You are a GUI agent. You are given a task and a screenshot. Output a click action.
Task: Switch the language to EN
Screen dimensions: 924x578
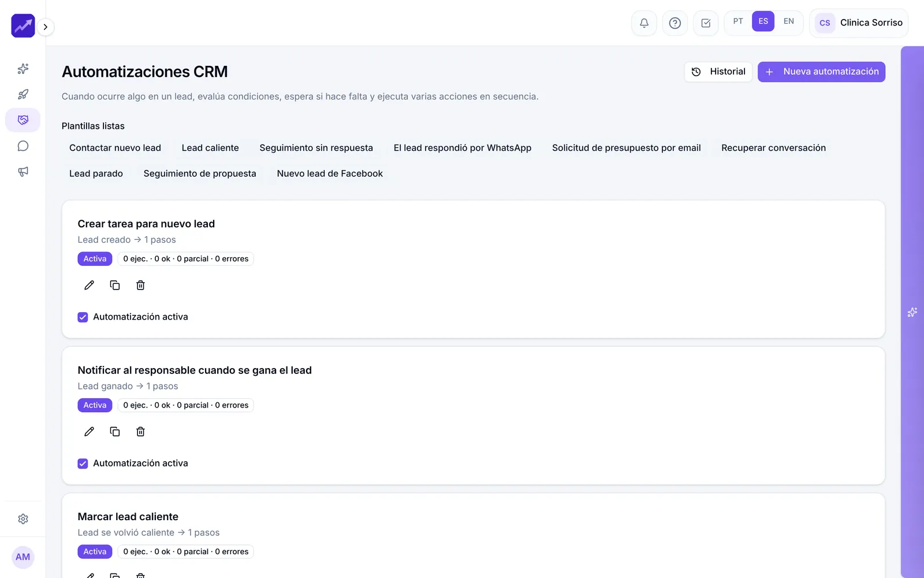pos(788,21)
